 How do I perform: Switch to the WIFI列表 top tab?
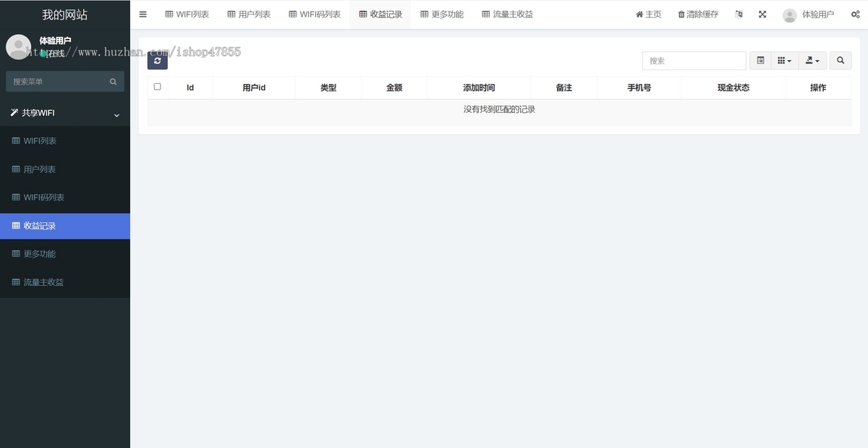click(x=187, y=14)
